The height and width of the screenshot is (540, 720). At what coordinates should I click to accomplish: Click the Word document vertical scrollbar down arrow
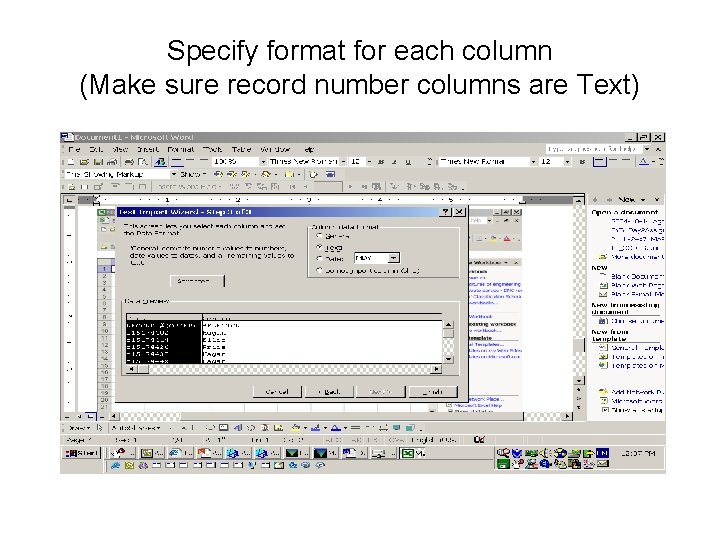tap(579, 381)
